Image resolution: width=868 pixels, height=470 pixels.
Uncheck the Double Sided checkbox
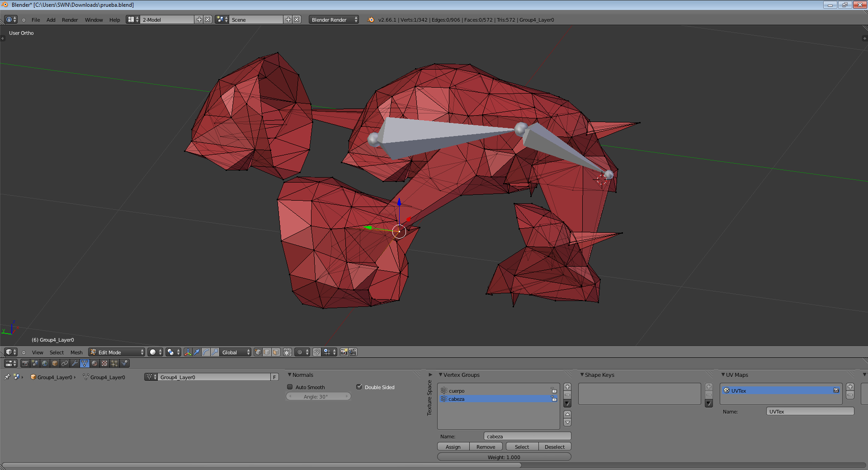point(359,387)
